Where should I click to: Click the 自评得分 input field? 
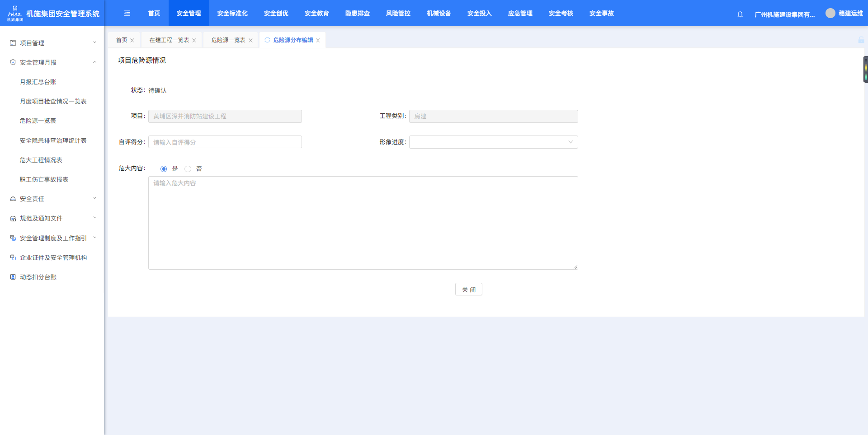point(225,142)
